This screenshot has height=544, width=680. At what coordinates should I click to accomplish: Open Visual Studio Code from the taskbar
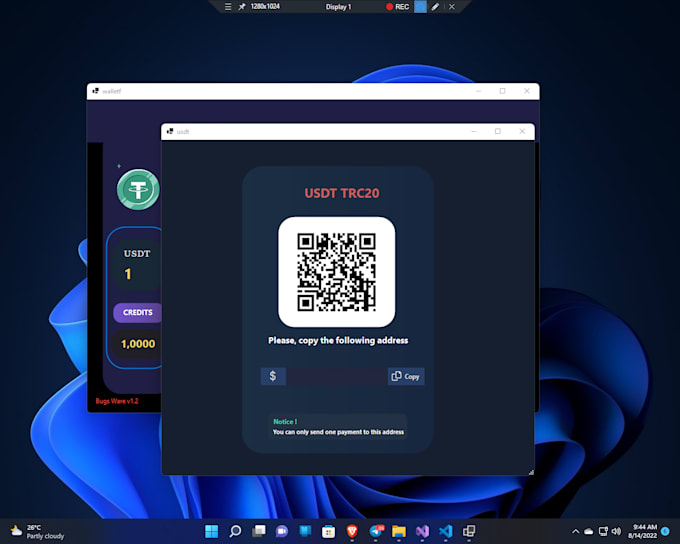click(446, 531)
